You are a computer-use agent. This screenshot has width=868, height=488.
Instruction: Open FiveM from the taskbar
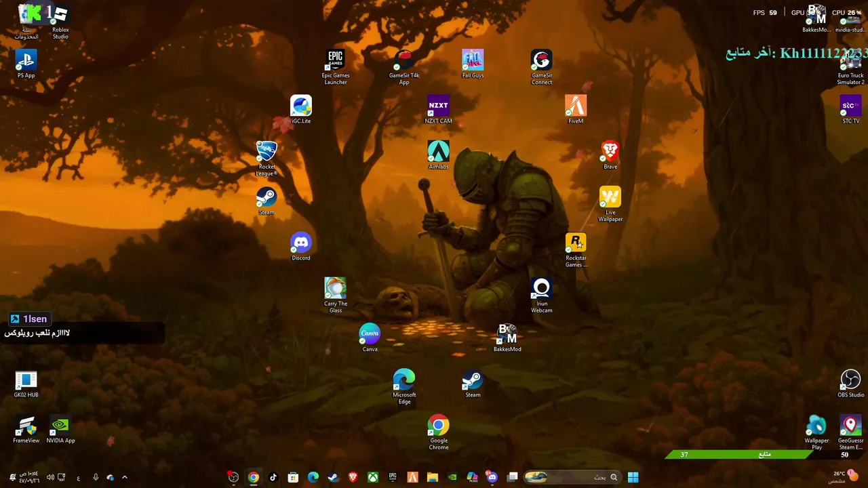coord(412,477)
